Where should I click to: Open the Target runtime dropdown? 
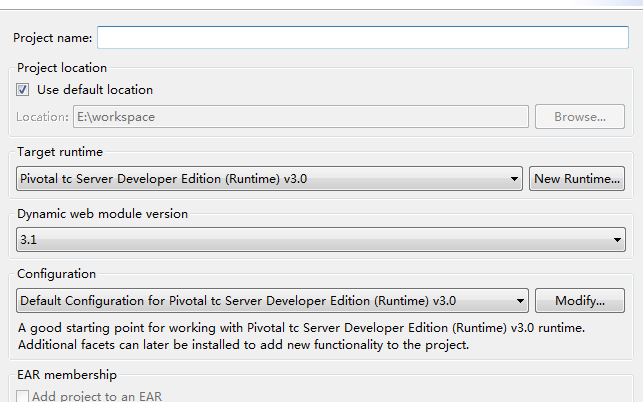point(269,178)
